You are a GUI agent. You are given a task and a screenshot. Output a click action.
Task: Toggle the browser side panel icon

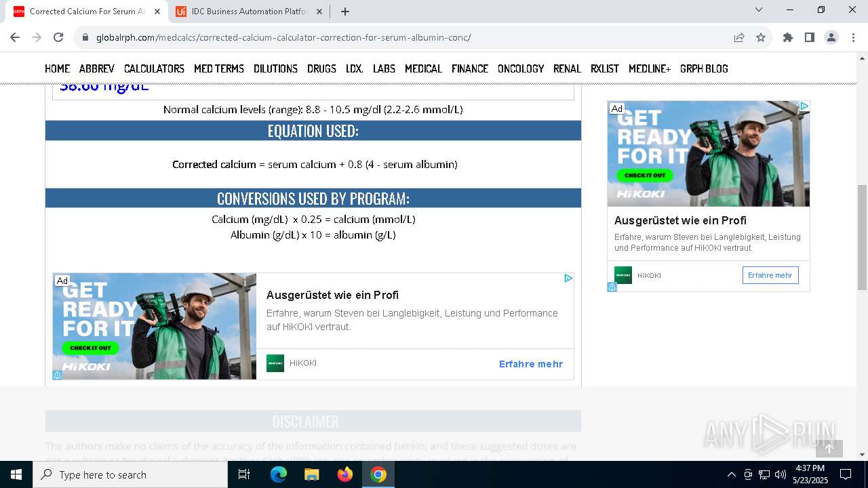[810, 37]
